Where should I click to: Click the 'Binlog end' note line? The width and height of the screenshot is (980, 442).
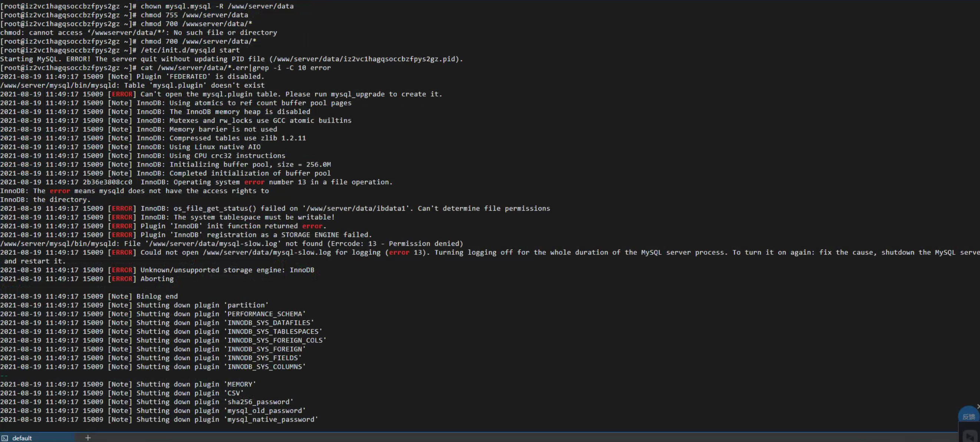point(157,296)
